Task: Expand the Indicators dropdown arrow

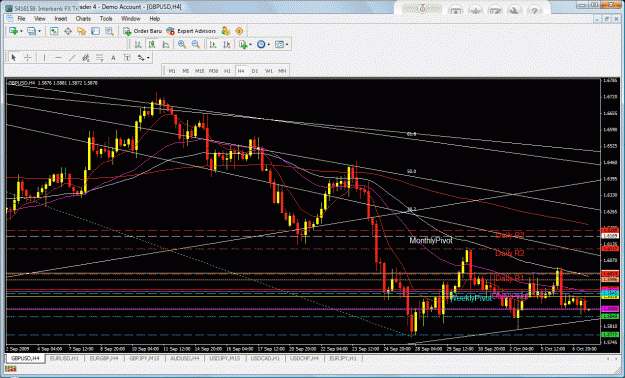Action: [x=250, y=45]
